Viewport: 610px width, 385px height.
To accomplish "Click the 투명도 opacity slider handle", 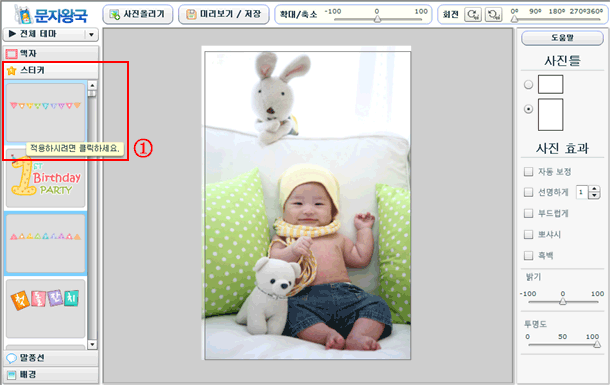I will click(597, 344).
